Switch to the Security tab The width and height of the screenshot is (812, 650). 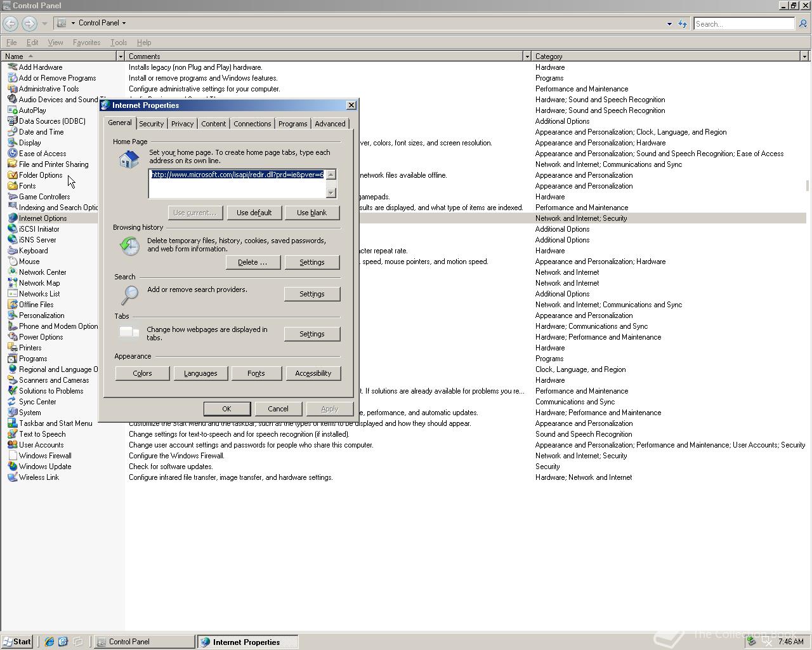click(x=151, y=124)
